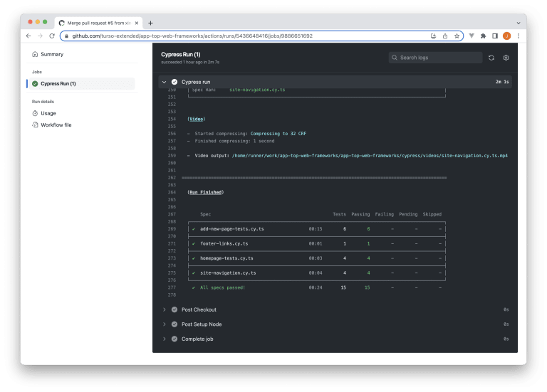Click the Summary home icon
The height and width of the screenshot is (392, 547).
click(x=35, y=54)
